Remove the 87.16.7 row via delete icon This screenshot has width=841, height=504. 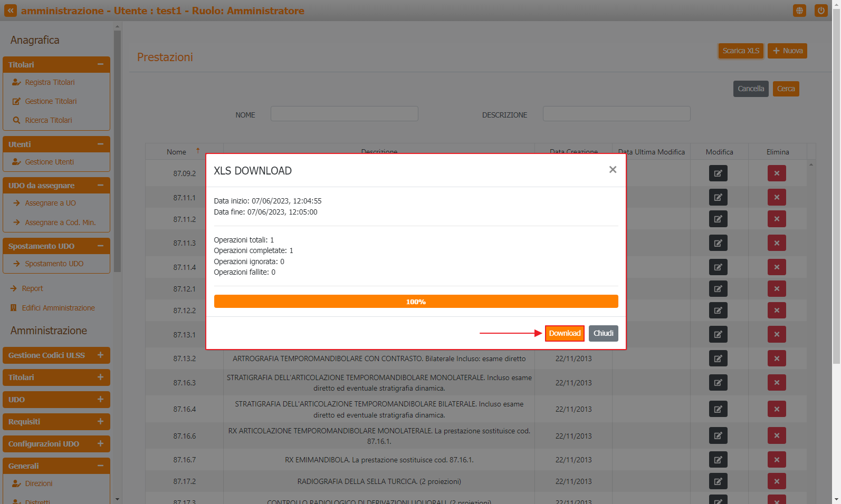(x=776, y=460)
